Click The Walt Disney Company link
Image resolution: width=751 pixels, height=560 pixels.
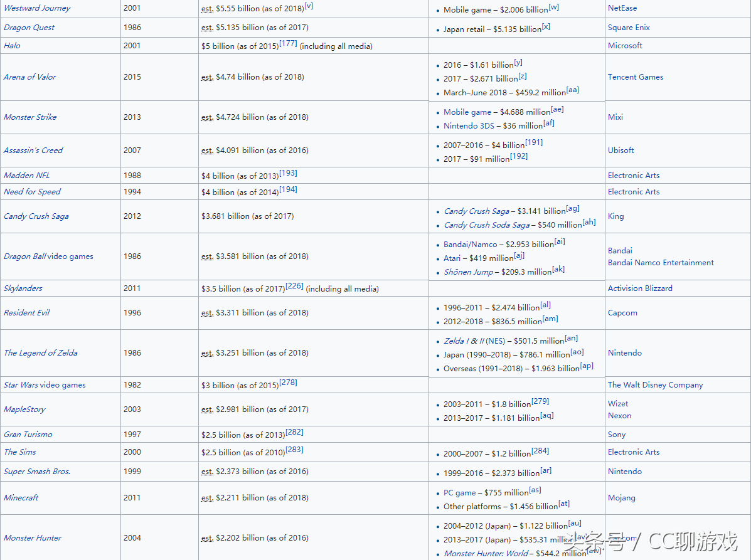pyautogui.click(x=655, y=385)
